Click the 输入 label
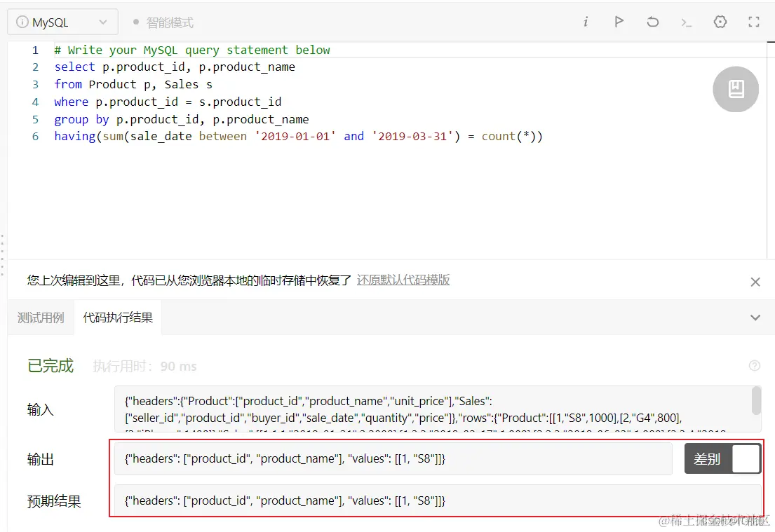The width and height of the screenshot is (775, 532). click(41, 409)
